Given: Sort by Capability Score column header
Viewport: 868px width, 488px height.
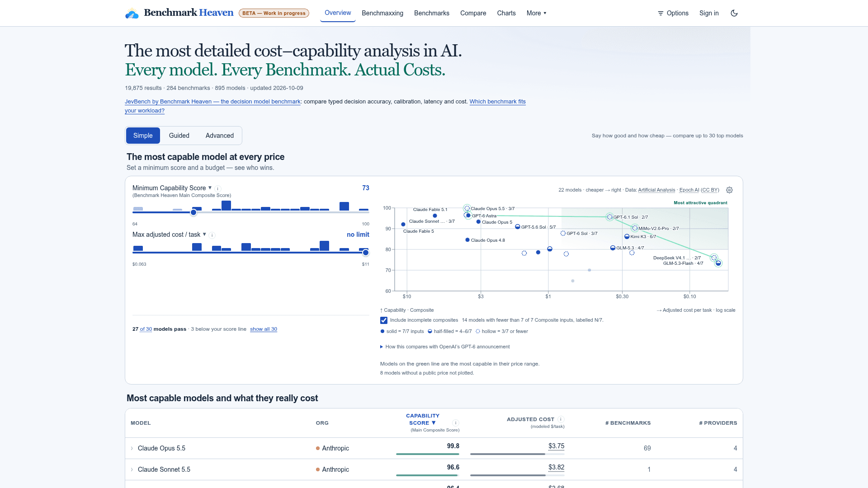Looking at the screenshot, I should (x=423, y=419).
